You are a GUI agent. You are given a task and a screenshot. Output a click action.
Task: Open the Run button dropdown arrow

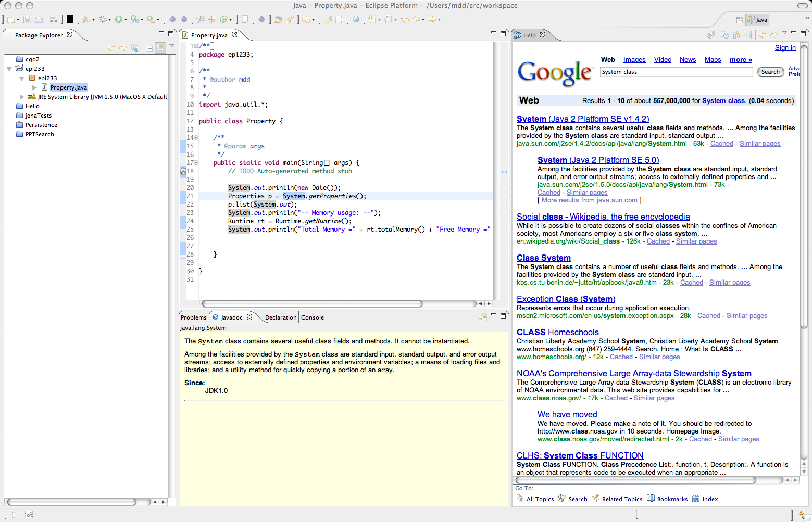(126, 20)
